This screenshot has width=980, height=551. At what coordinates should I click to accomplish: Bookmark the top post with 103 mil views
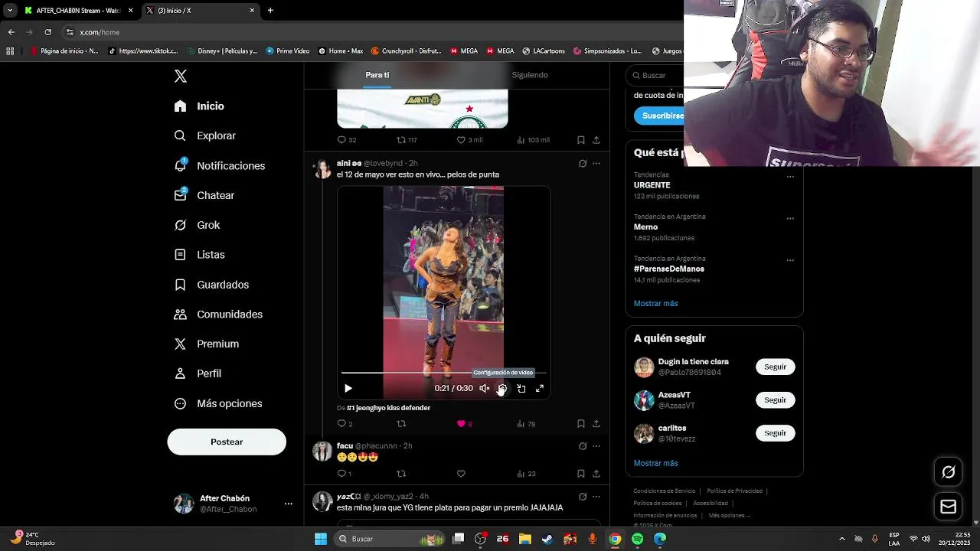tap(581, 140)
